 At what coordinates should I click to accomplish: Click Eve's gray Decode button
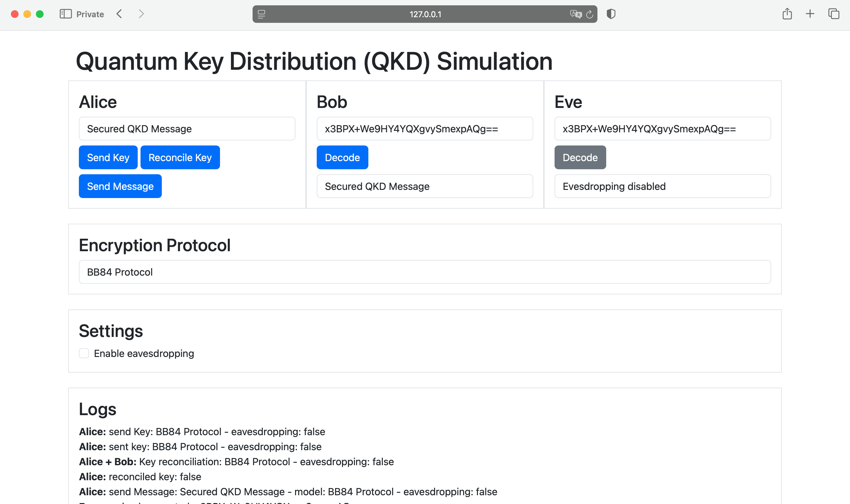(x=580, y=158)
